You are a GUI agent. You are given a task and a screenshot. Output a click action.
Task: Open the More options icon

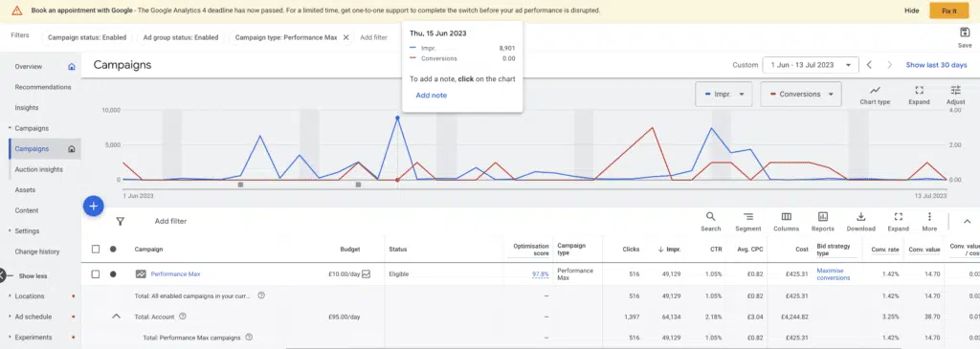tap(929, 217)
